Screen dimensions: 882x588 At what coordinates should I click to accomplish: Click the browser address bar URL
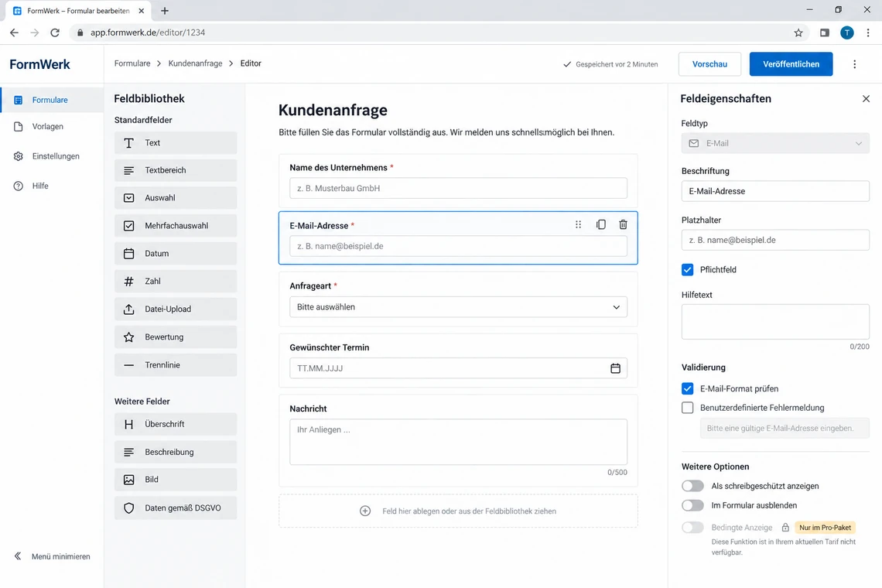click(x=148, y=32)
